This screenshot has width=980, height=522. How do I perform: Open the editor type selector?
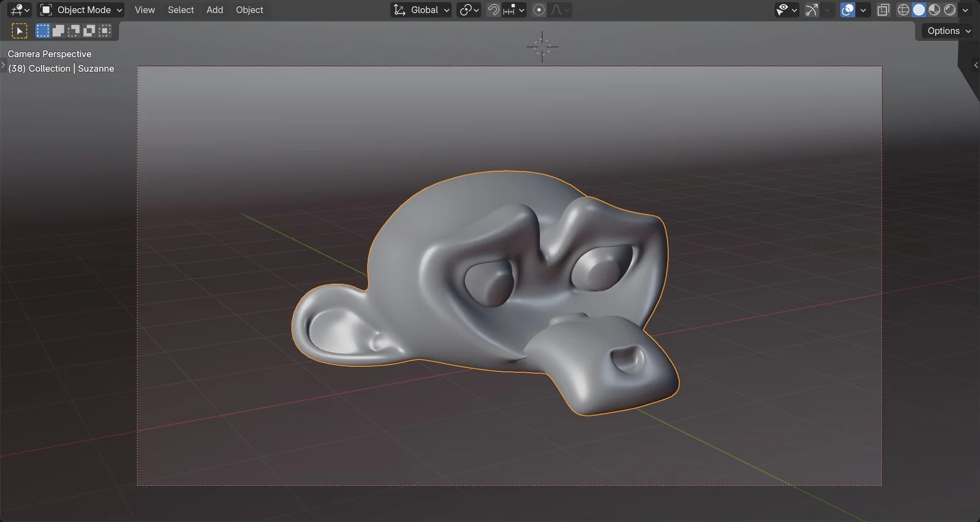(20, 10)
